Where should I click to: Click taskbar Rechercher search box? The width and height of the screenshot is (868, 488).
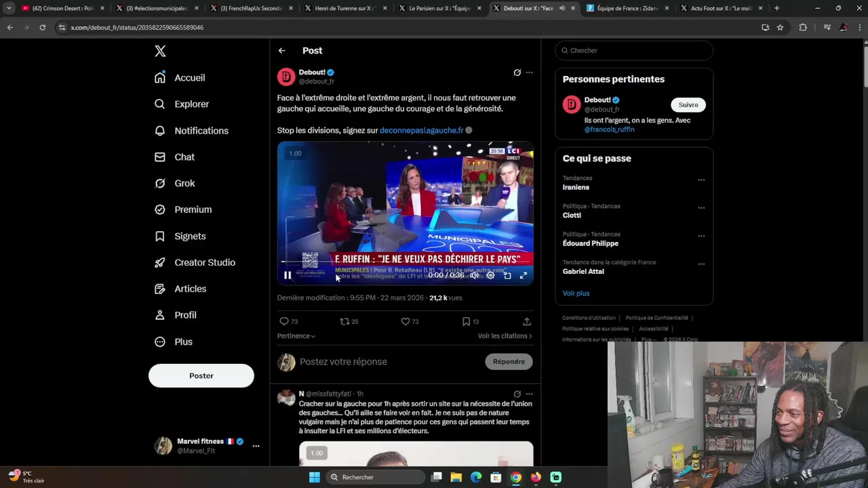(374, 477)
